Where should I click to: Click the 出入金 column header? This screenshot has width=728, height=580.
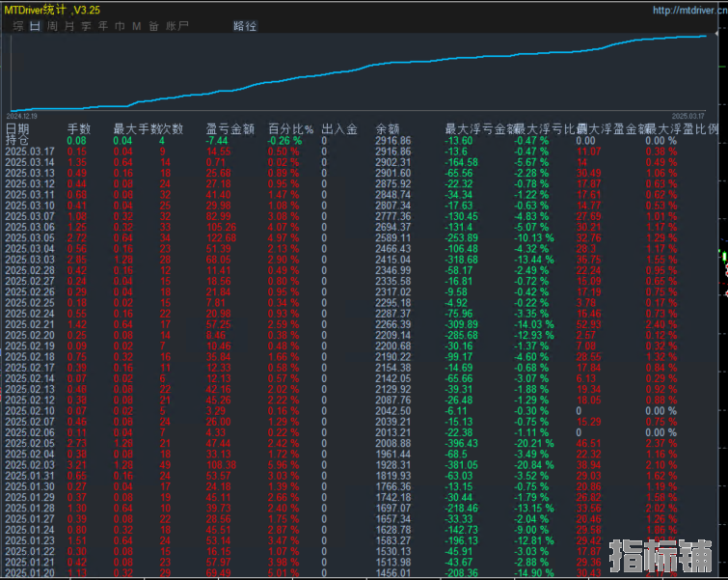pos(339,128)
